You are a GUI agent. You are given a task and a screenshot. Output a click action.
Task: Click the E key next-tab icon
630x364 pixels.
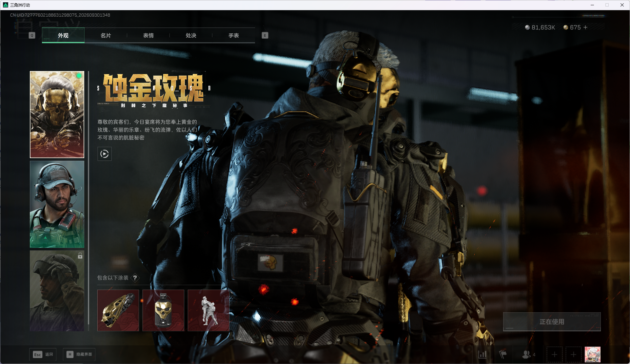pyautogui.click(x=265, y=35)
